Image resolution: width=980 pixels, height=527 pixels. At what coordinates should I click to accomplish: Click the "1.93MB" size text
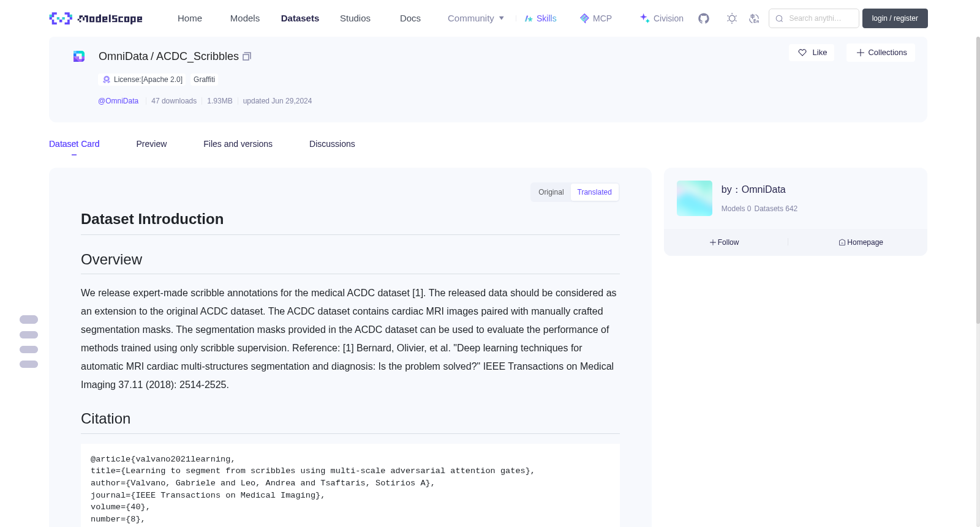click(220, 101)
